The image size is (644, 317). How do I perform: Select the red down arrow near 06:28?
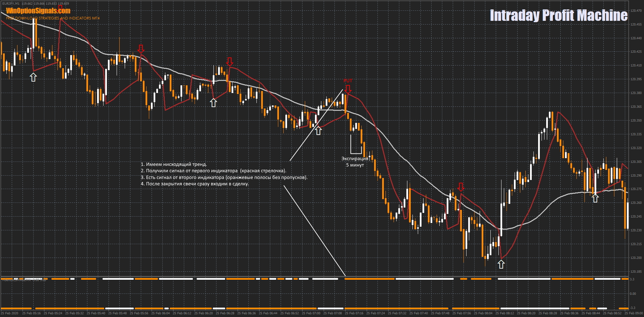click(x=230, y=61)
